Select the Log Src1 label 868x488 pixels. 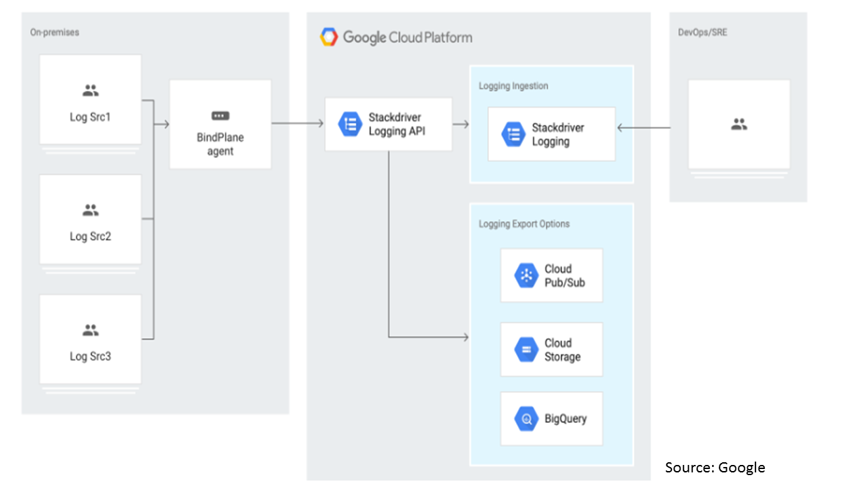(90, 117)
